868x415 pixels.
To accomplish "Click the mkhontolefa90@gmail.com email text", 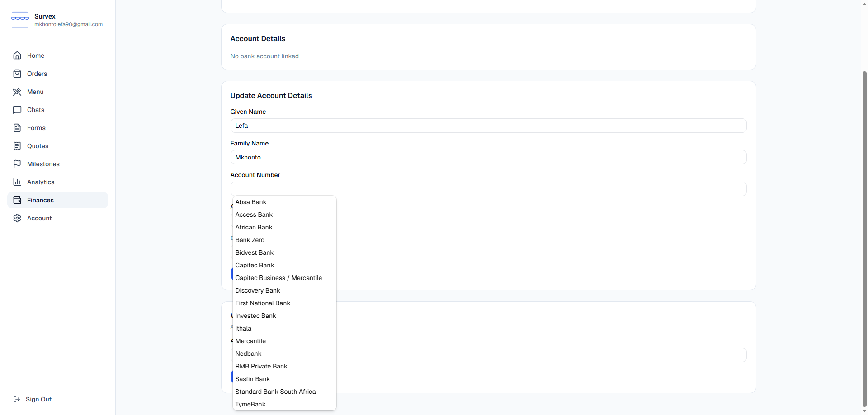I will pyautogui.click(x=68, y=24).
